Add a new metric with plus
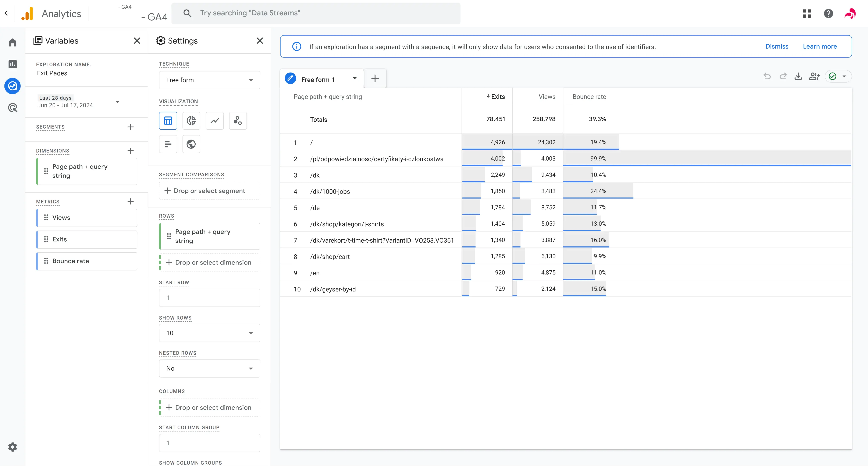The width and height of the screenshot is (868, 466). 130,201
